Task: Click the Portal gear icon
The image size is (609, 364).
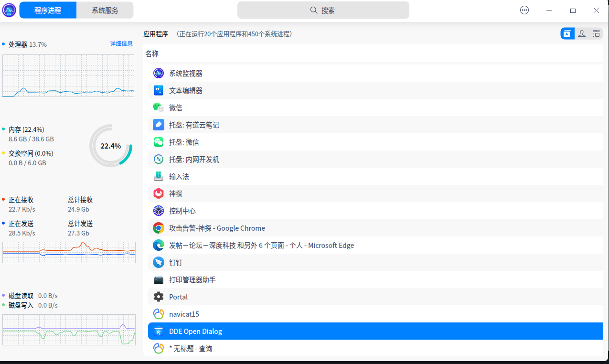Action: pos(159,297)
